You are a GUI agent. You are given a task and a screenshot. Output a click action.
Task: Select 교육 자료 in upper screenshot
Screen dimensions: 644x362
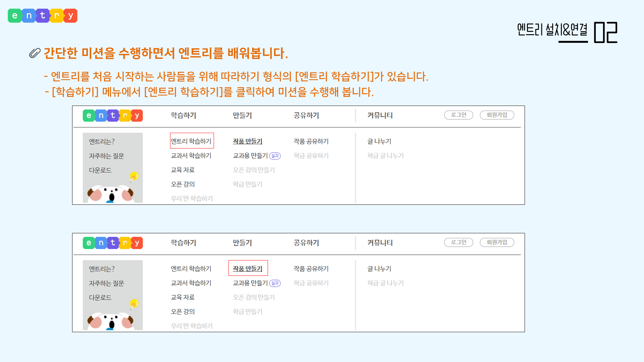pyautogui.click(x=183, y=170)
